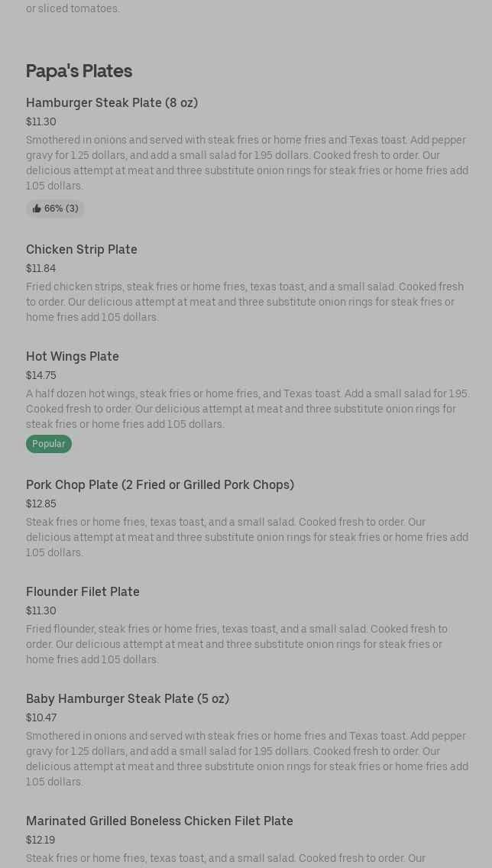Open the Hot Wings Plate item
The image size is (492, 868).
pos(73,356)
